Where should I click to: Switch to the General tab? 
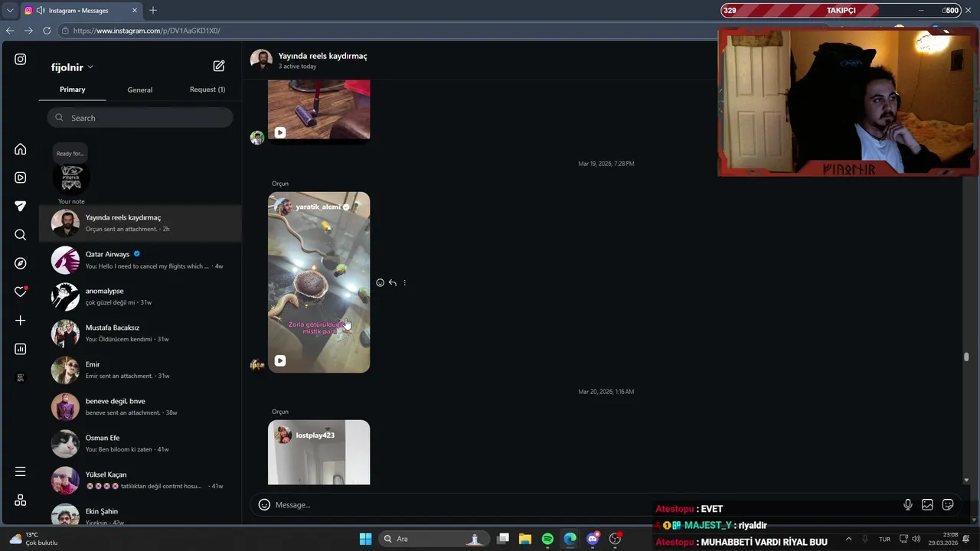pyautogui.click(x=140, y=90)
